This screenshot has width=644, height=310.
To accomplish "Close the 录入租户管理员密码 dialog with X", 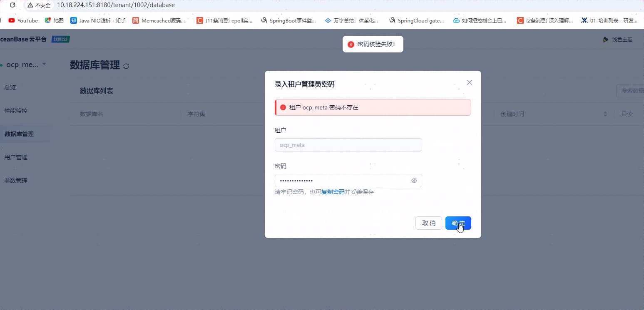I will click(470, 82).
